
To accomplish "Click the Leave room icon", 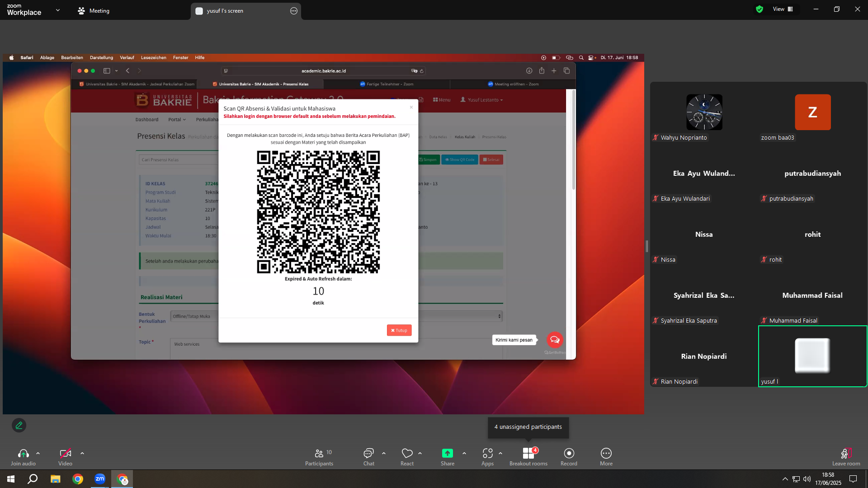I will coord(846,453).
